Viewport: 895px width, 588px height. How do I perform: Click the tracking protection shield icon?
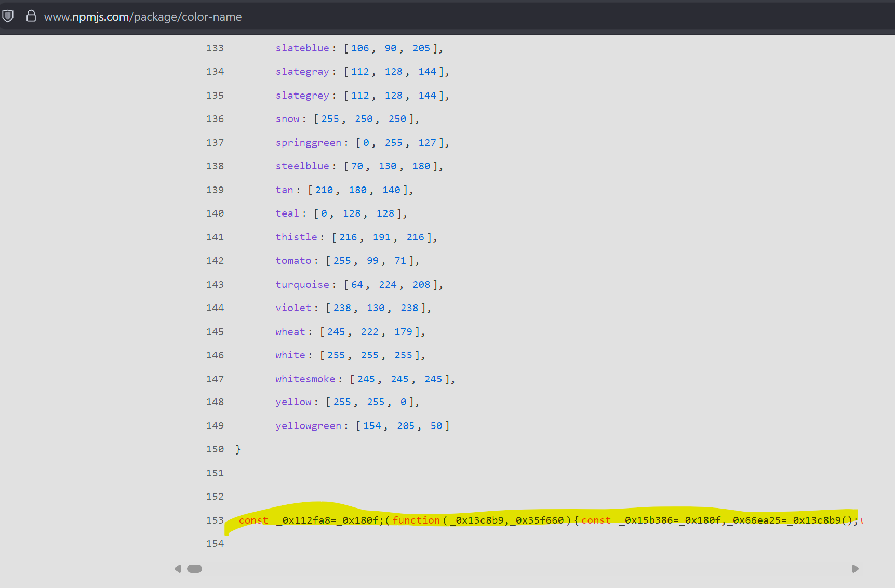point(8,16)
